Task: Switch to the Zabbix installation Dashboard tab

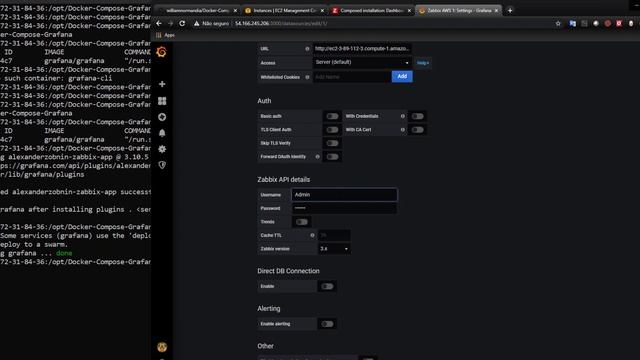Action: click(x=371, y=11)
